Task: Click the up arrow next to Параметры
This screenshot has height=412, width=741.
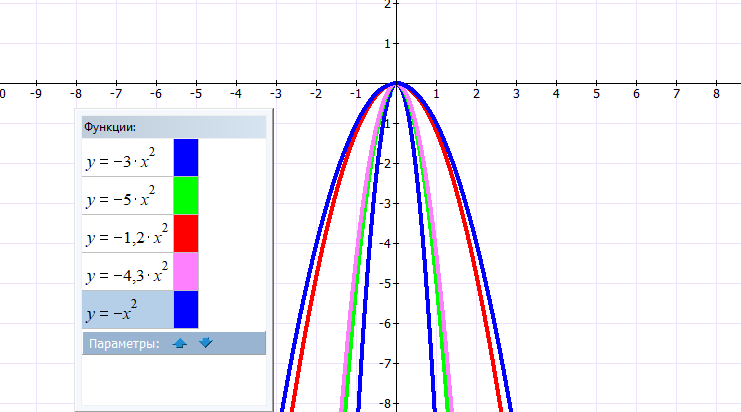Action: pos(180,343)
